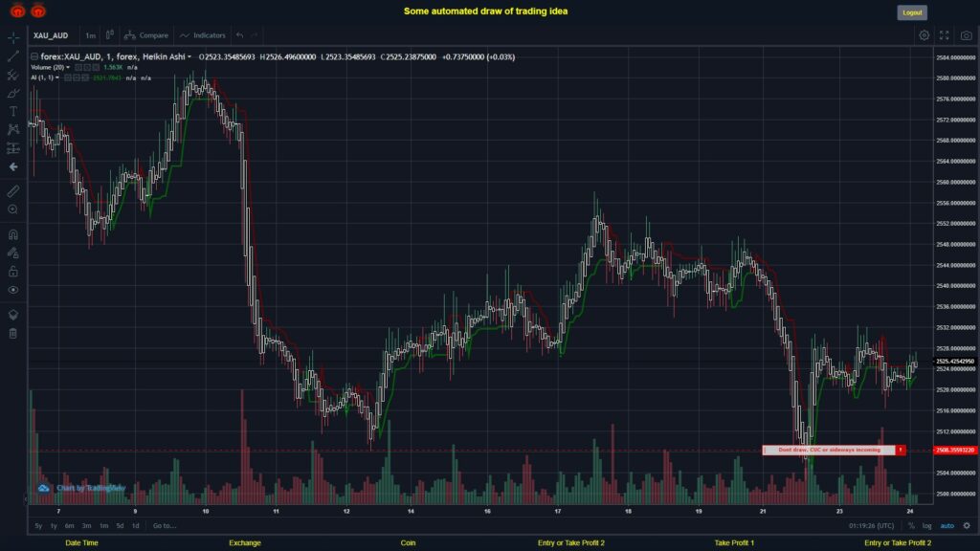This screenshot has width=980, height=551.
Task: Open the Go to... date picker
Action: pos(165,525)
